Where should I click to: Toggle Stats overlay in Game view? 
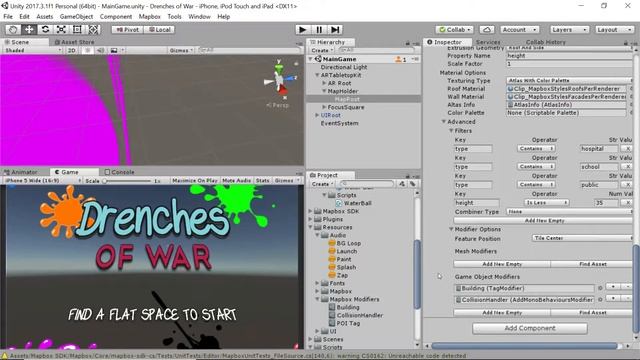262,180
